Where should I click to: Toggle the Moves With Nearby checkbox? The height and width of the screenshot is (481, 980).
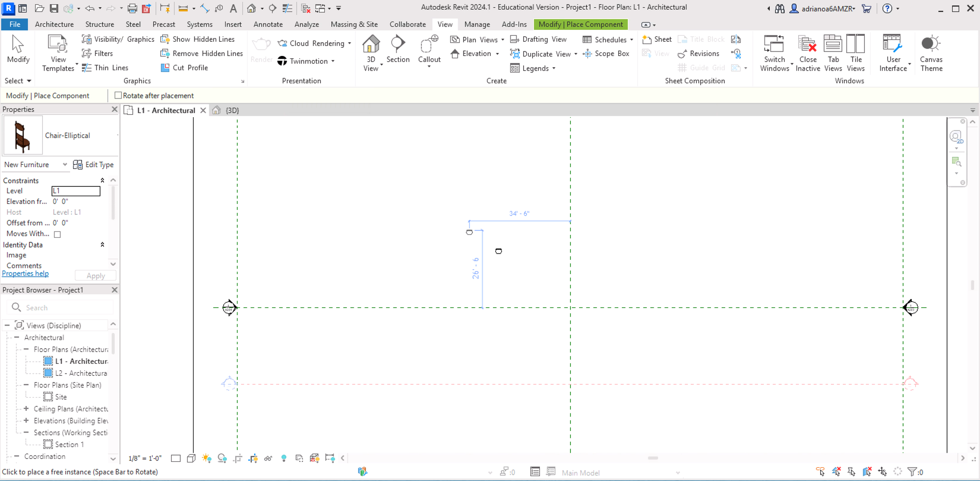coord(57,234)
